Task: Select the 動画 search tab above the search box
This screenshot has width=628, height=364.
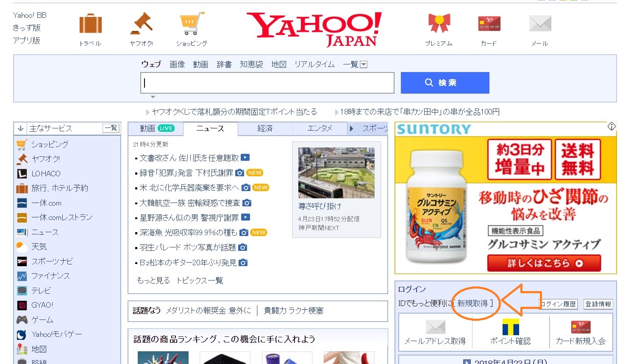Action: point(200,64)
